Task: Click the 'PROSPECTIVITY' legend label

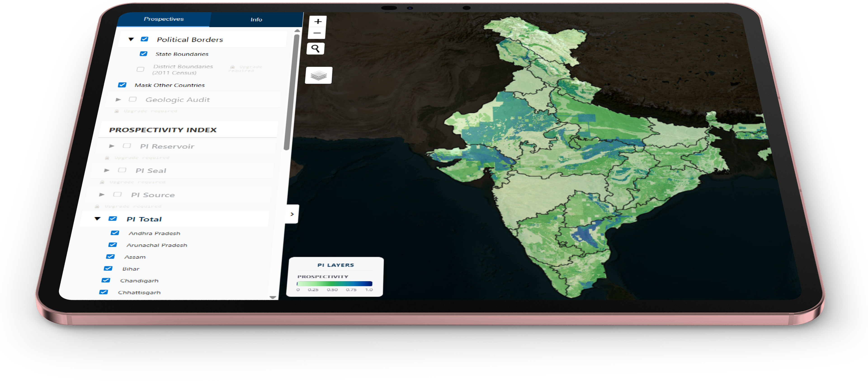Action: click(x=323, y=277)
